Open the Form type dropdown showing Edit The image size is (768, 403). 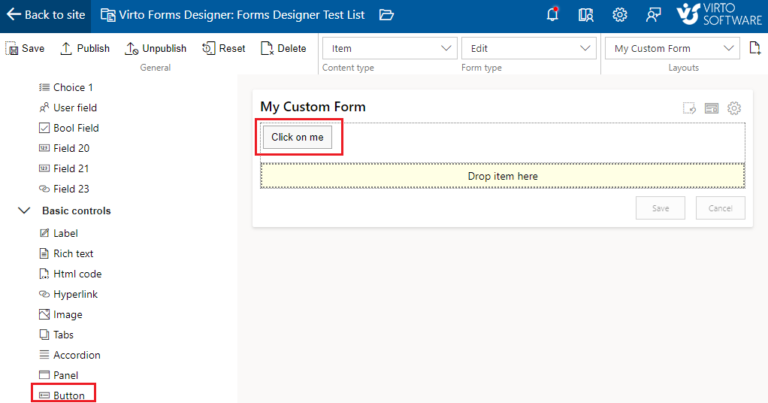pyautogui.click(x=531, y=48)
